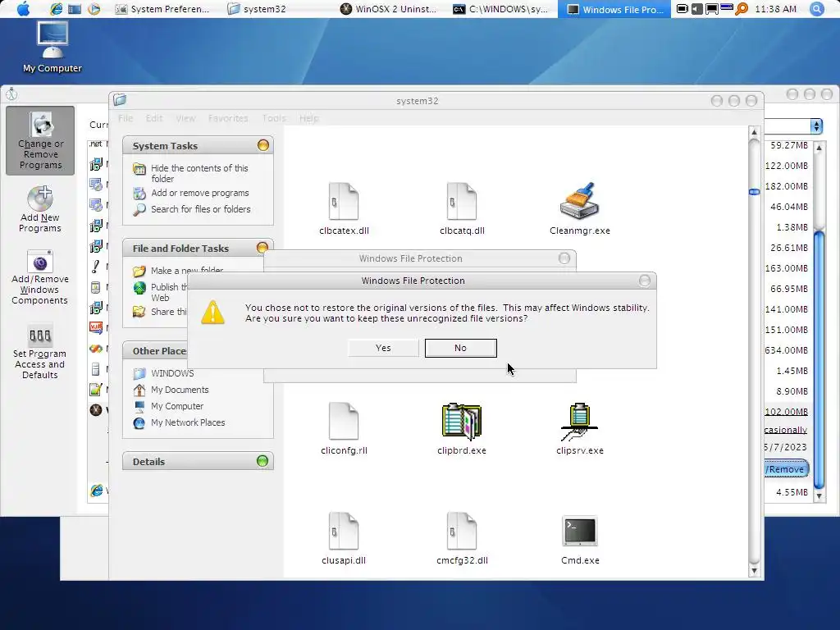The width and height of the screenshot is (840, 630).
Task: Open the Edit menu in system32
Action: [x=154, y=118]
